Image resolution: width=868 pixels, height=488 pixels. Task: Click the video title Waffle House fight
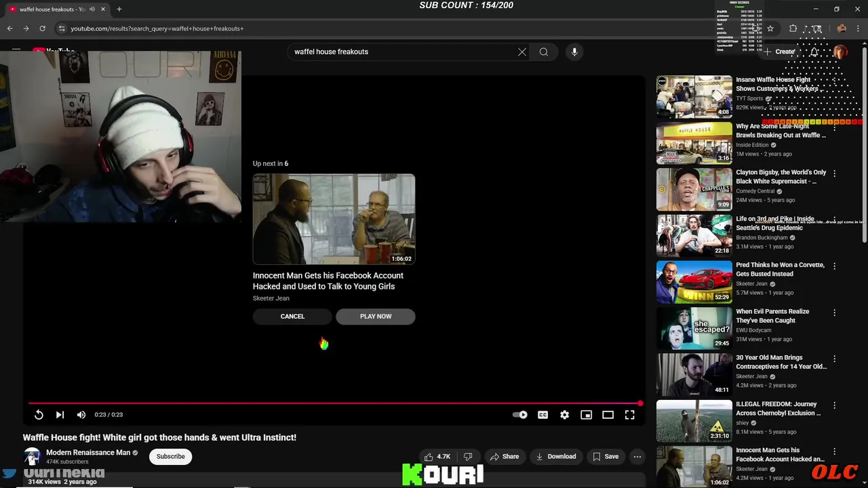[x=159, y=438]
